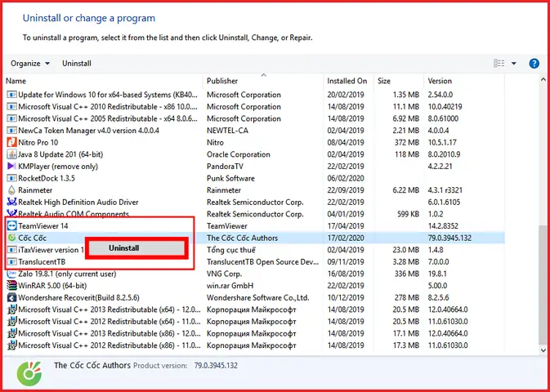Click publisher Punk Software cell
Image resolution: width=550 pixels, height=392 pixels.
click(230, 179)
